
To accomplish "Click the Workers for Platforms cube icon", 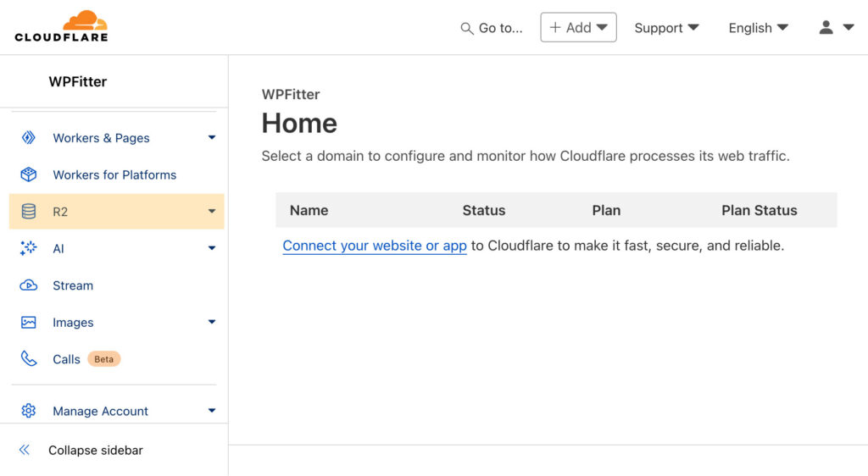I will point(29,174).
